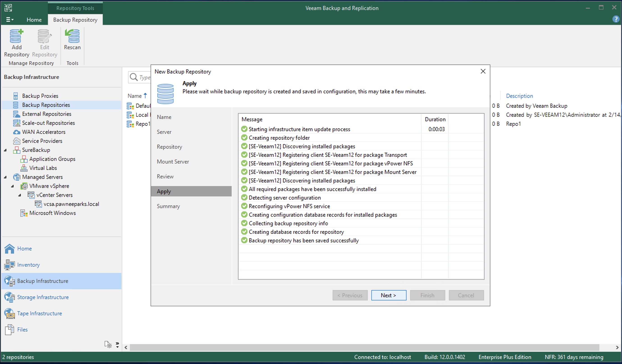Image resolution: width=622 pixels, height=364 pixels.
Task: Select the Backup Repository ribbon tab
Action: 75,20
